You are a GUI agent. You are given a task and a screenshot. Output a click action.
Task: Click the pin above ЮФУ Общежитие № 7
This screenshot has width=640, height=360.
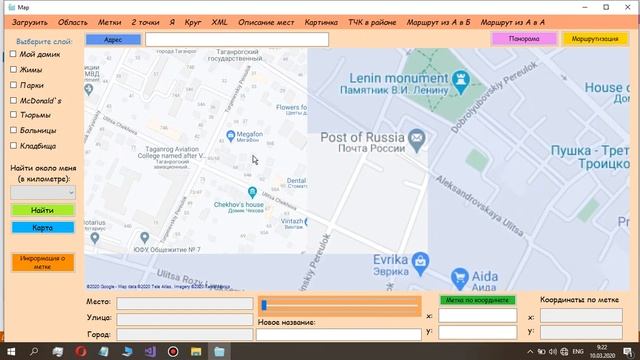tap(144, 237)
